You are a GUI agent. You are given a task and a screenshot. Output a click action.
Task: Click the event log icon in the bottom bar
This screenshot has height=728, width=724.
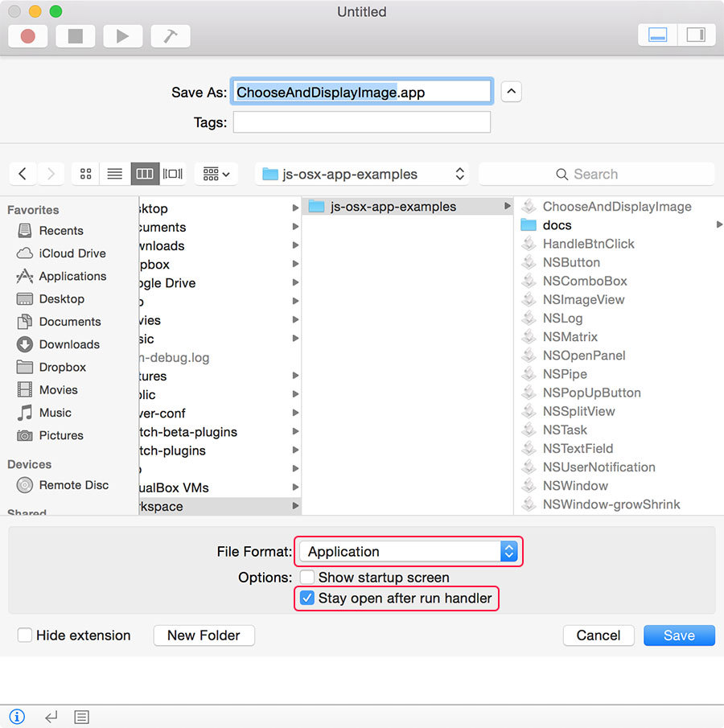tap(81, 717)
